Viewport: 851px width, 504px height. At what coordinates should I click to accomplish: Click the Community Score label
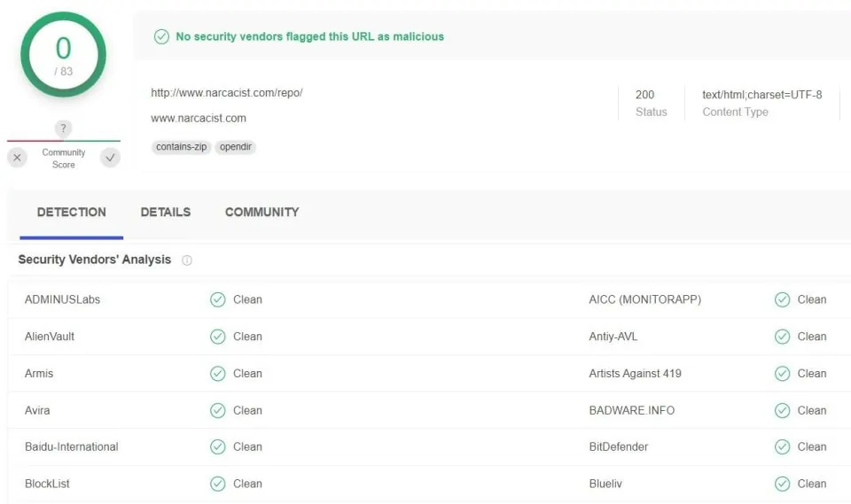point(64,159)
